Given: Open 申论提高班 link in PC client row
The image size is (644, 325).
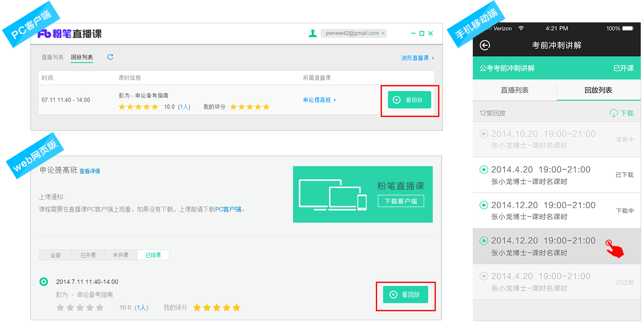Looking at the screenshot, I should [x=320, y=100].
